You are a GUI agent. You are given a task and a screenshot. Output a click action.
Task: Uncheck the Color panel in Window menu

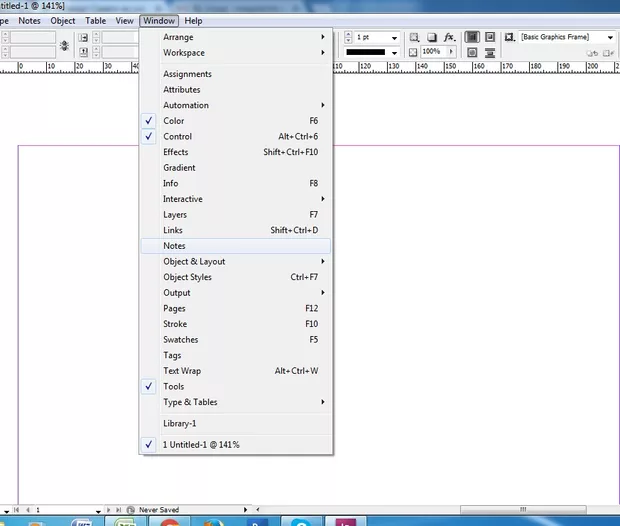tap(174, 121)
